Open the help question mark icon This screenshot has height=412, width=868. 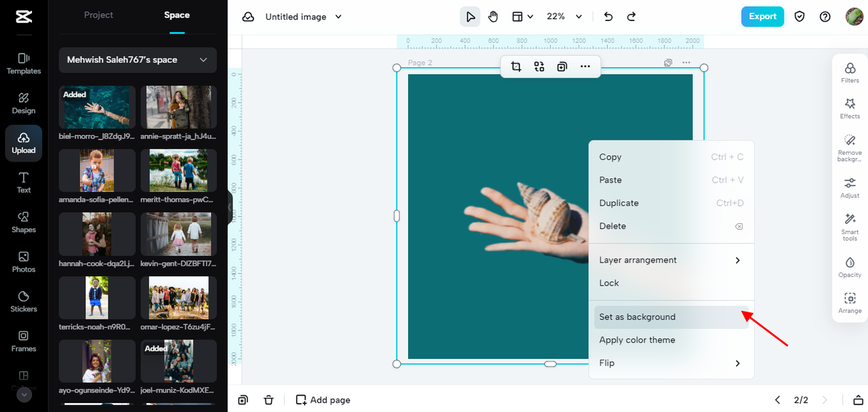coord(825,17)
